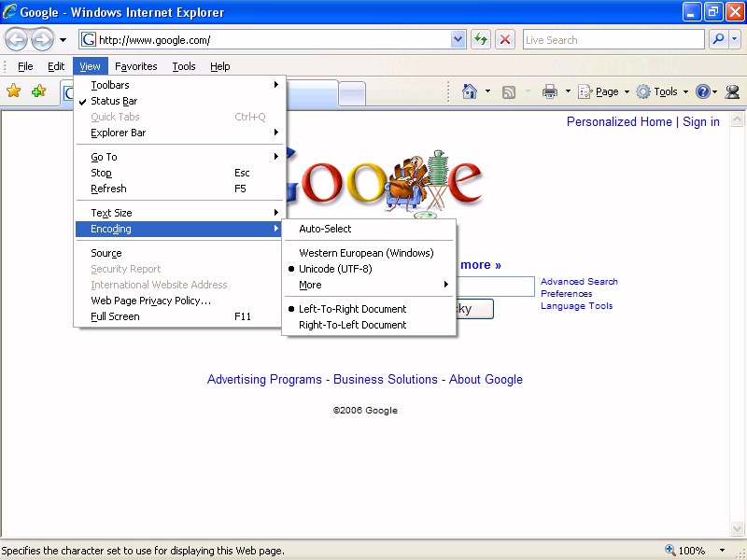Viewport: 747px width, 560px height.
Task: Click the Print icon in command bar
Action: point(550,91)
